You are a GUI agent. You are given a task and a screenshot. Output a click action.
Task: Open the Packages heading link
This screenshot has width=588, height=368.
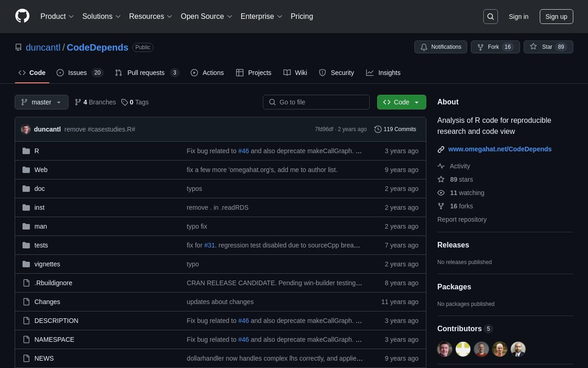pyautogui.click(x=454, y=287)
